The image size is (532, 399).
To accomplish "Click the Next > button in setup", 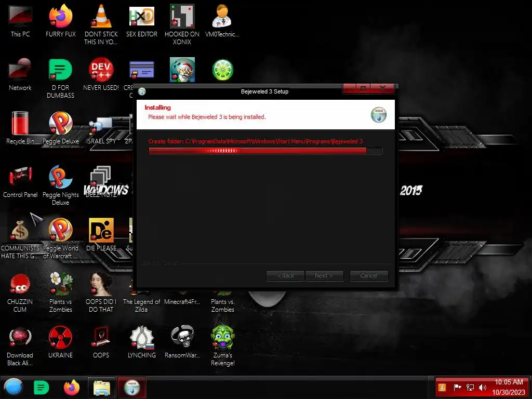I will (x=324, y=275).
